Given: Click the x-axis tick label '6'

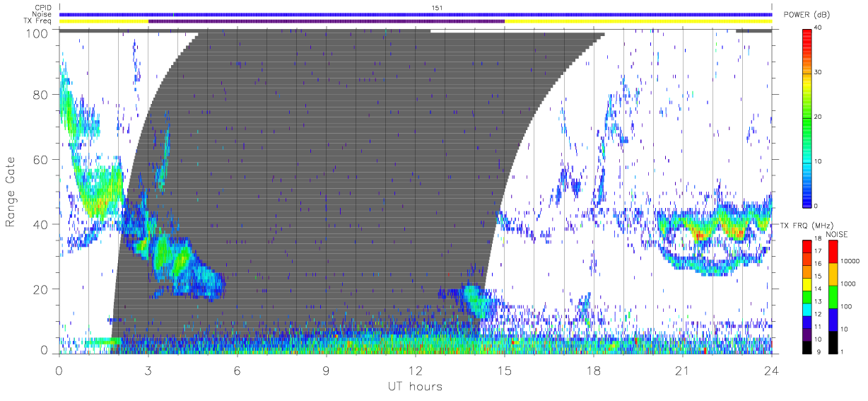Looking at the screenshot, I should 237,370.
